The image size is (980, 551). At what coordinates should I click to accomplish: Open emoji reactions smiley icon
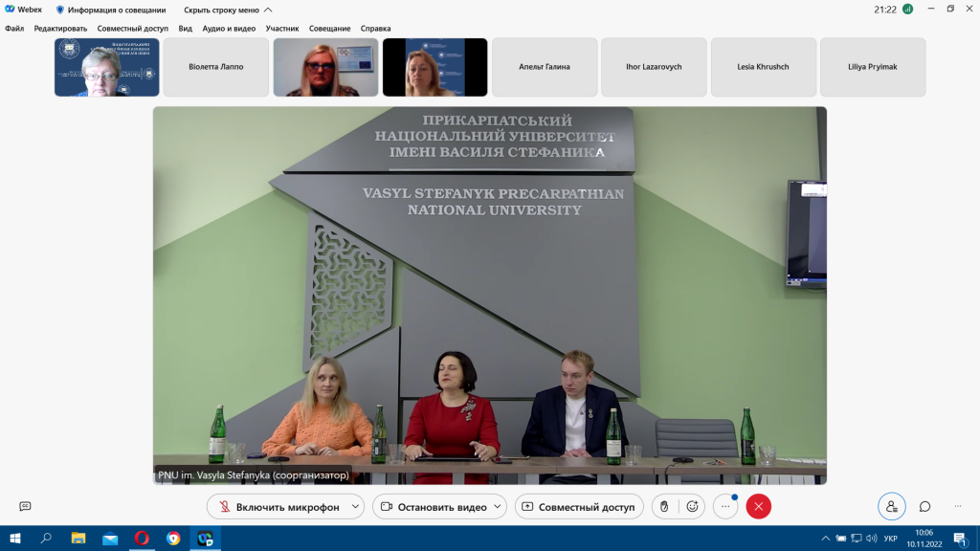[692, 507]
